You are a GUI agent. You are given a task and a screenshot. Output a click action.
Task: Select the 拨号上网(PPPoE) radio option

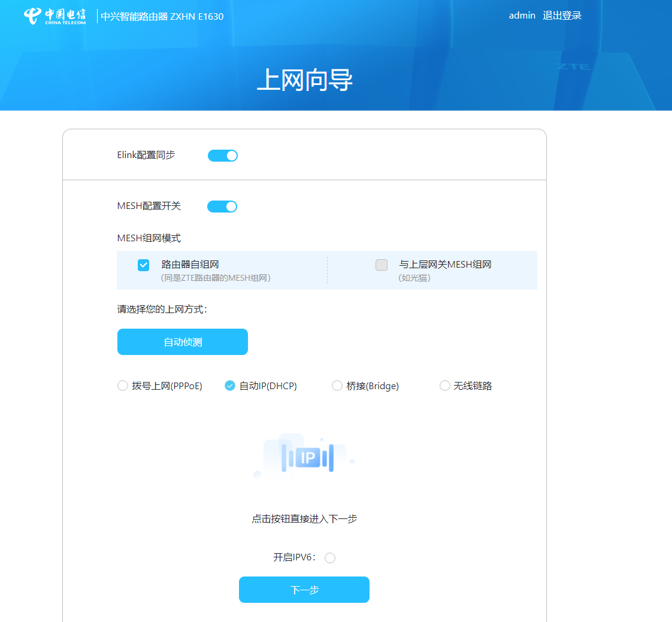(123, 386)
